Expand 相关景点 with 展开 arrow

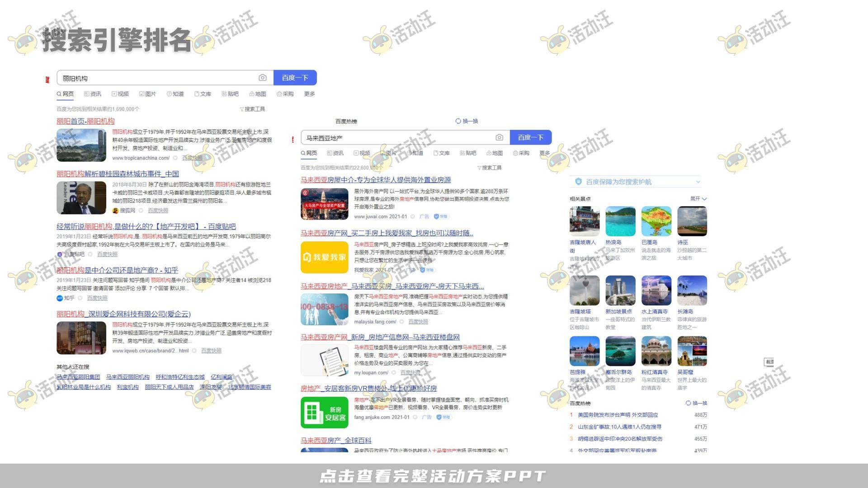pos(704,199)
